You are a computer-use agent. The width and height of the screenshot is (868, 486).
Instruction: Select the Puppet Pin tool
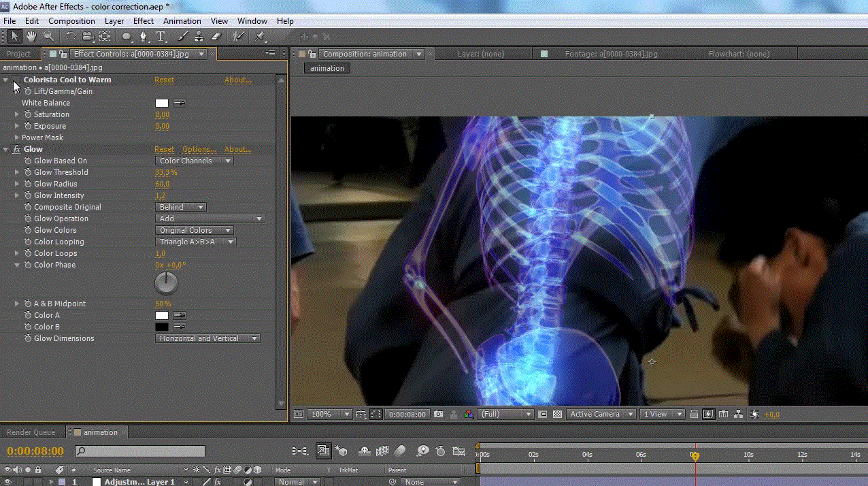coord(261,36)
